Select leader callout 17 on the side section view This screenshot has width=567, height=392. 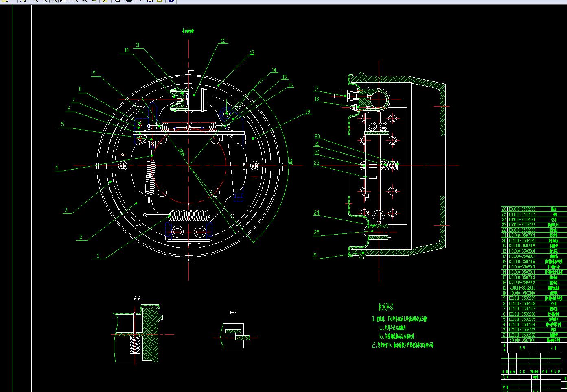(317, 89)
